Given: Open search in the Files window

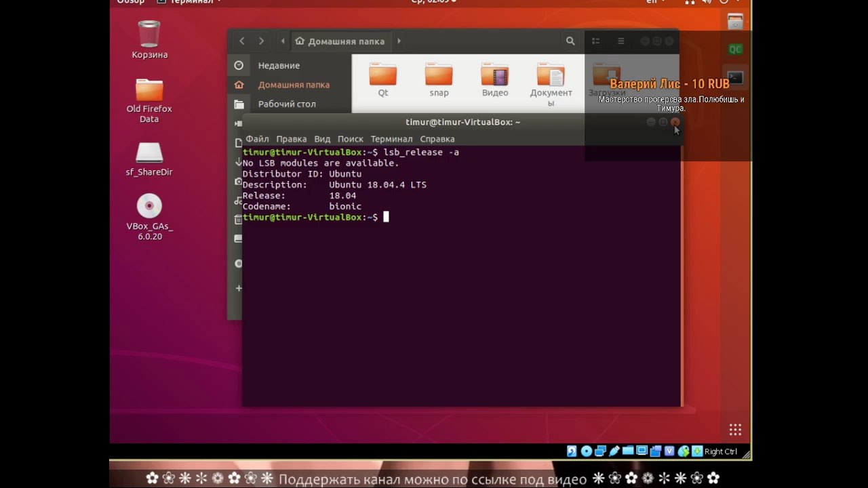Looking at the screenshot, I should [x=570, y=41].
